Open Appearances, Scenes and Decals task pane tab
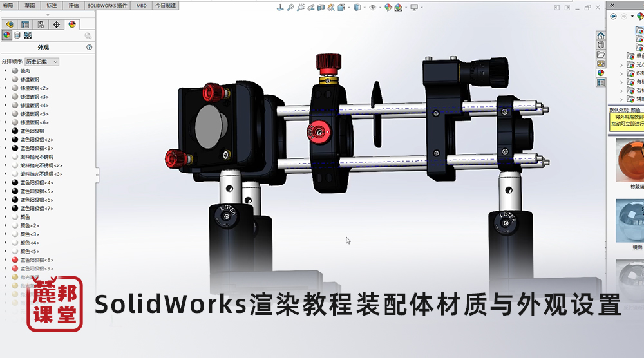Viewport: 644px width, 358px height. (601, 73)
